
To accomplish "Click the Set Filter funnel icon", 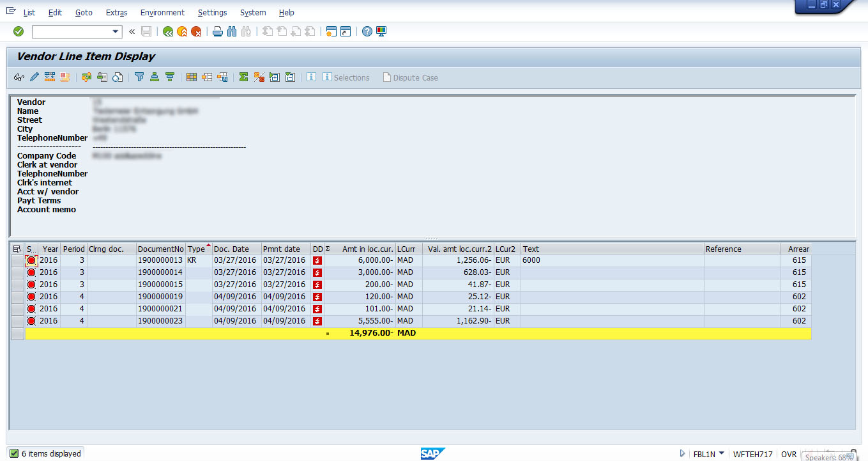I will click(139, 77).
